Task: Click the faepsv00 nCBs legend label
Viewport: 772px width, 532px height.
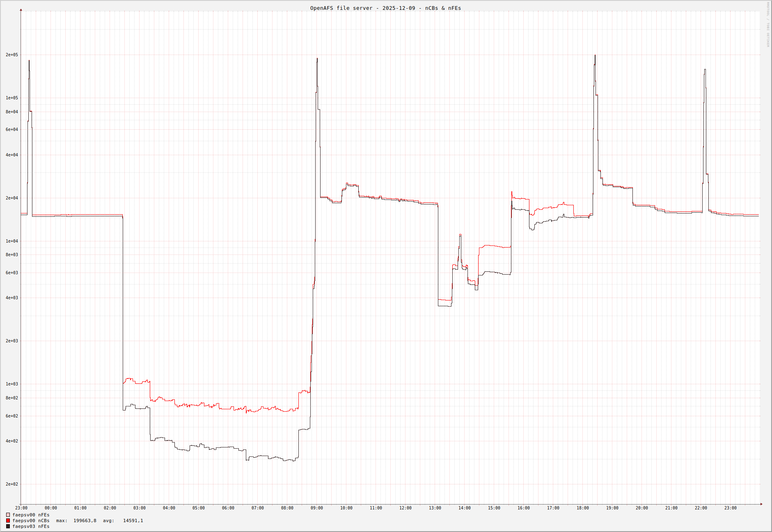Action: 31,521
